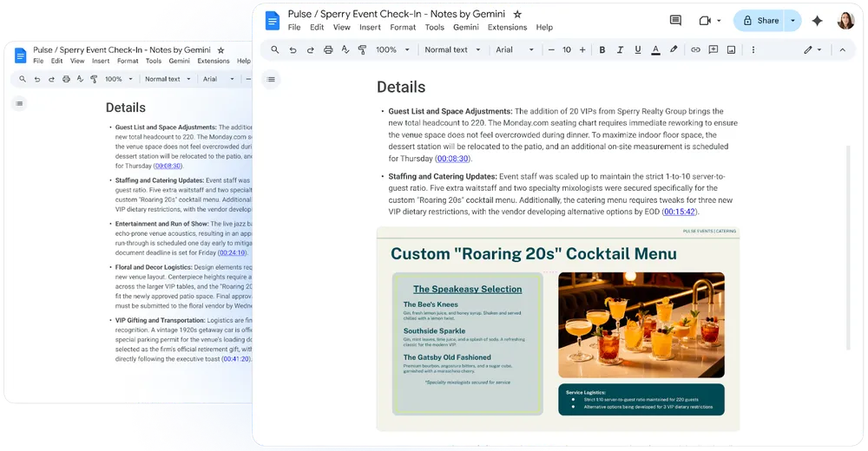
Task: Open Extensions menu in front window
Action: (507, 27)
